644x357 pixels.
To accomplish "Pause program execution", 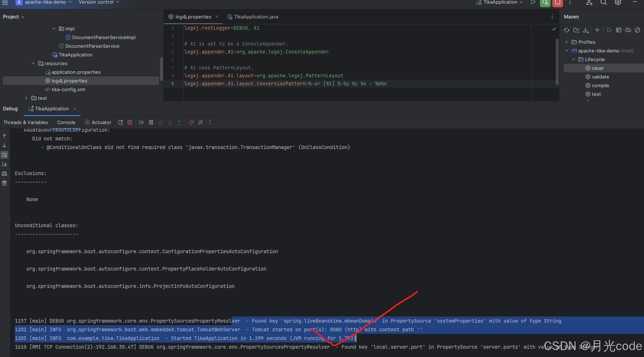I will 151,122.
